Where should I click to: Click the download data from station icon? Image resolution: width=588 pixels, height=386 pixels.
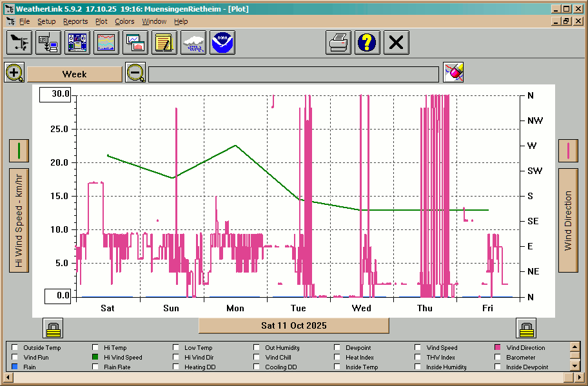pyautogui.click(x=48, y=43)
